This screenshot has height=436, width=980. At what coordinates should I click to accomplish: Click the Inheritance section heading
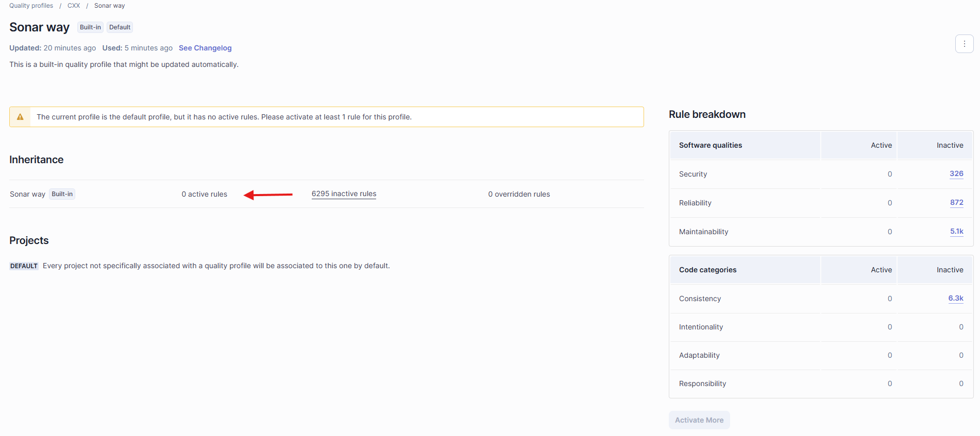[x=37, y=160]
